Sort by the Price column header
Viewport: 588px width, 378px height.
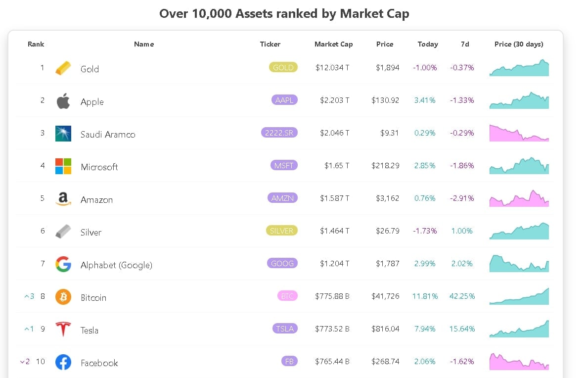384,44
